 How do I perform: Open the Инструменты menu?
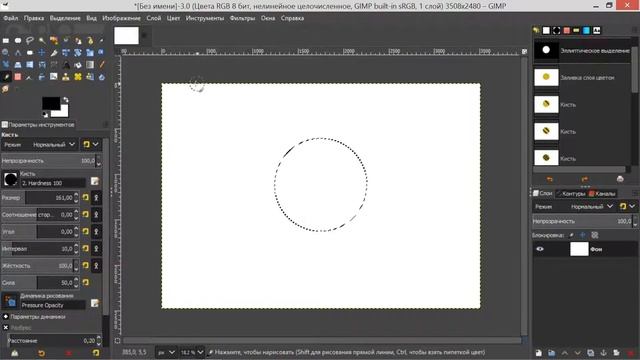click(x=204, y=18)
